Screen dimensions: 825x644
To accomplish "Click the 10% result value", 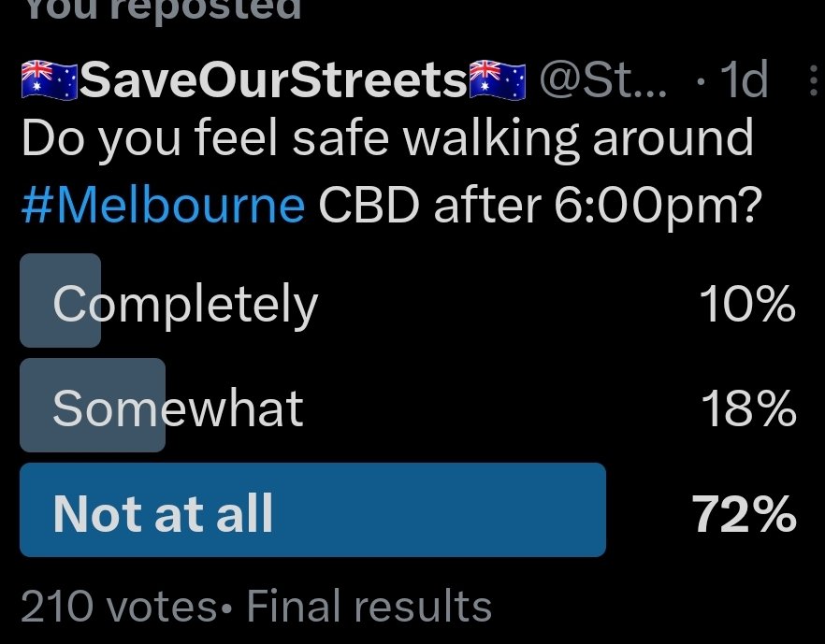I will 746,305.
